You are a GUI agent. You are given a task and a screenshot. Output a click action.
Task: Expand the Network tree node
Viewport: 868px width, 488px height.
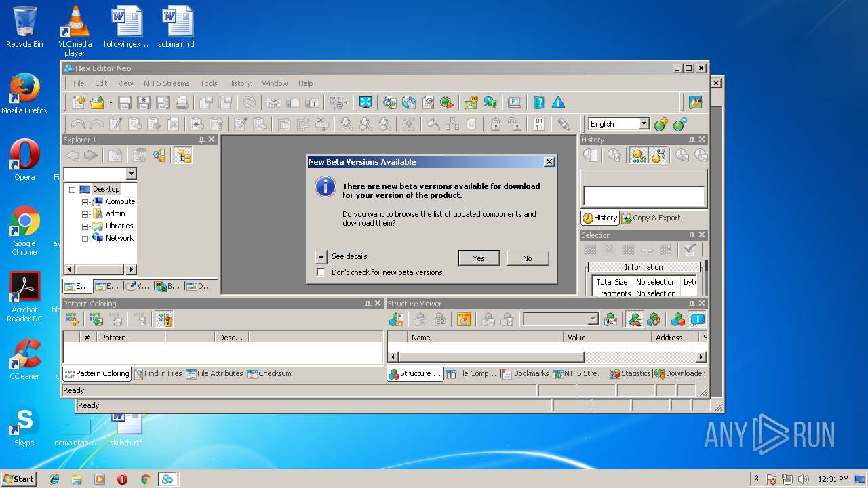pyautogui.click(x=85, y=239)
